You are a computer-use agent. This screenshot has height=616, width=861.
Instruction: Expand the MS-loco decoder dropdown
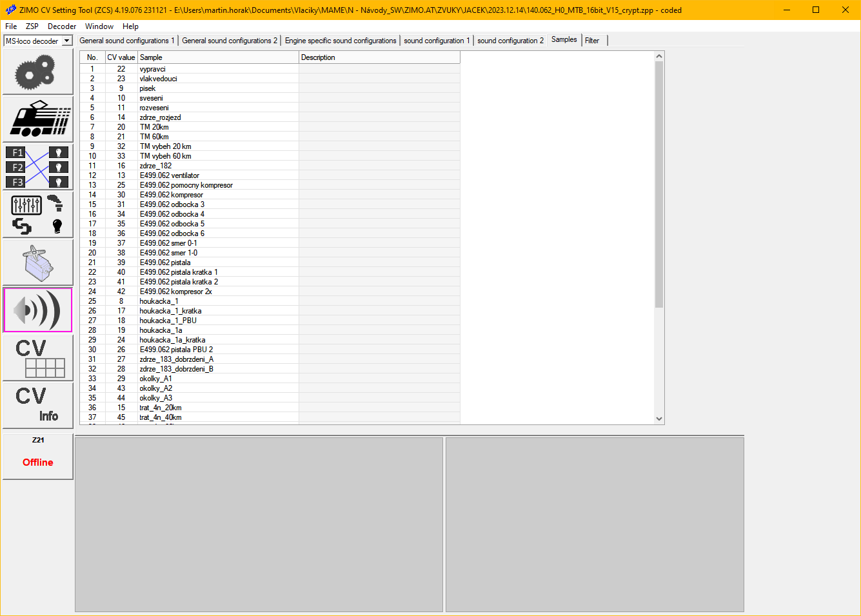click(x=66, y=41)
